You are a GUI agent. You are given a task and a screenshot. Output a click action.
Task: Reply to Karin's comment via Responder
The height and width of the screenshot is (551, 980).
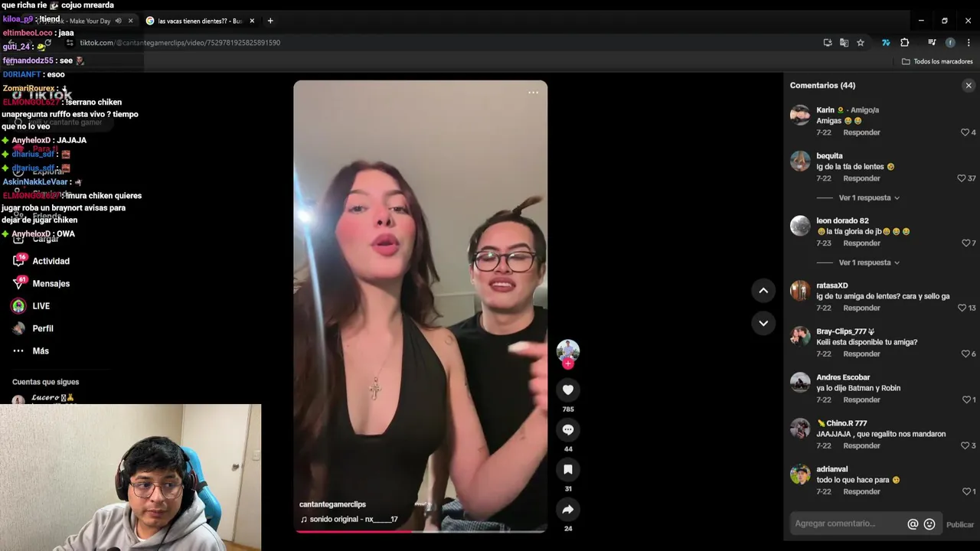click(x=861, y=132)
